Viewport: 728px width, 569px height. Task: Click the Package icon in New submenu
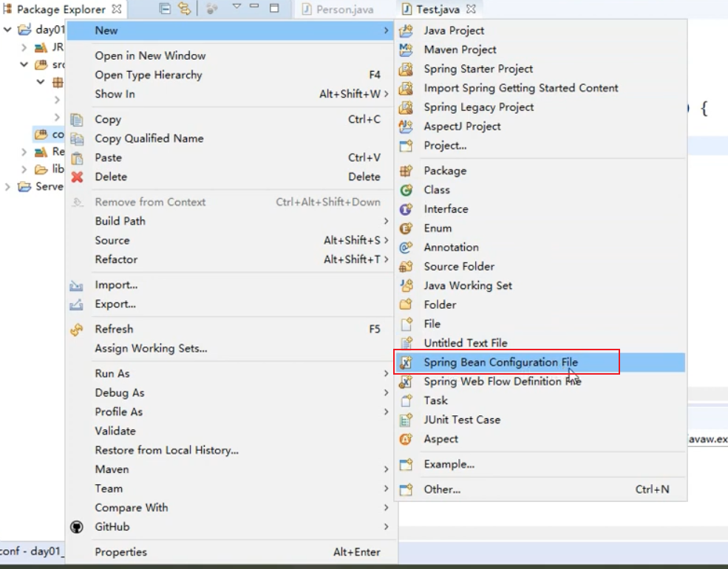point(406,171)
